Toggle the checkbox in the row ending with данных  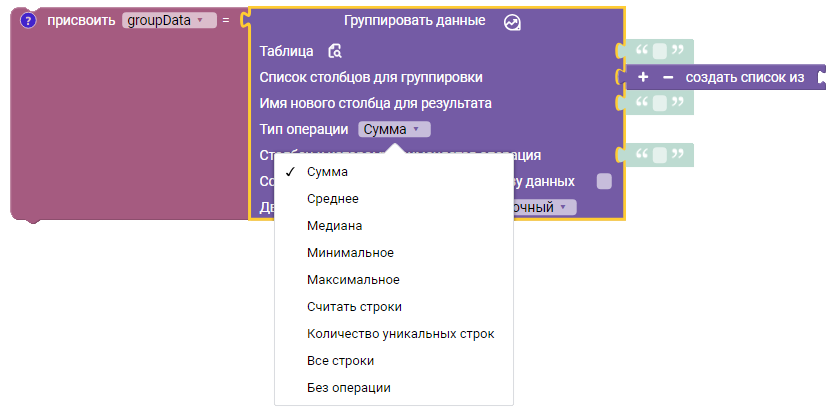(x=604, y=181)
